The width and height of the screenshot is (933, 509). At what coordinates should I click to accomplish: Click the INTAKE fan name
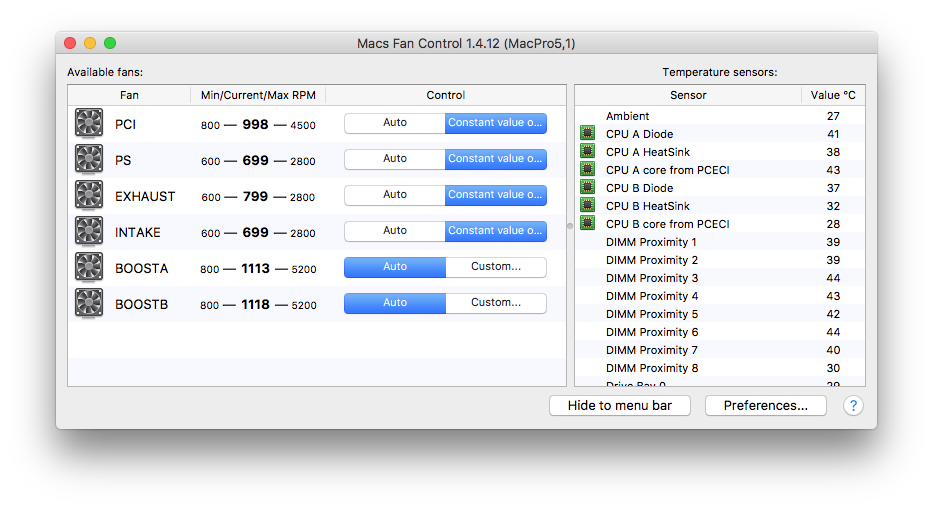click(137, 232)
